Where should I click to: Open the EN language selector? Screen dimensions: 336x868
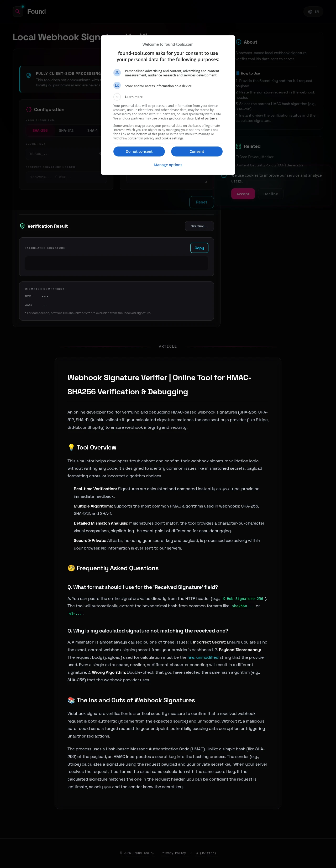[313, 12]
